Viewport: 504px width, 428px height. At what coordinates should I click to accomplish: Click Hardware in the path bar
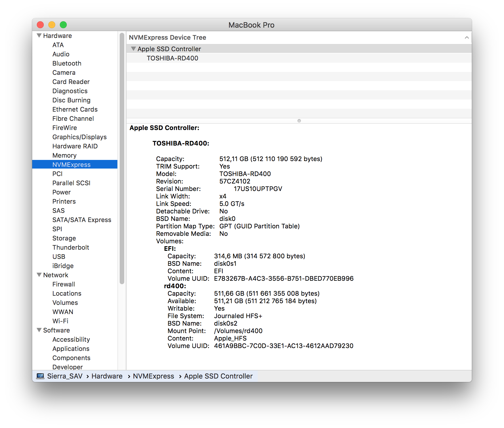click(x=107, y=376)
